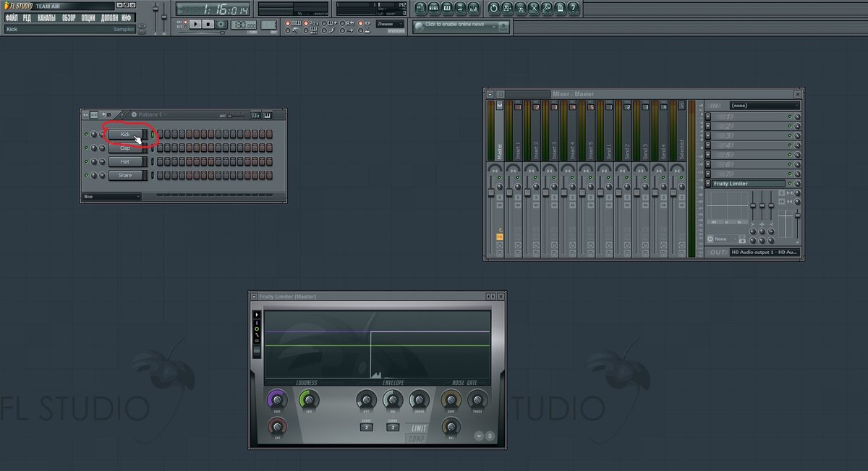This screenshot has height=471, width=868.
Task: Open the РЕД menu
Action: pos(27,17)
